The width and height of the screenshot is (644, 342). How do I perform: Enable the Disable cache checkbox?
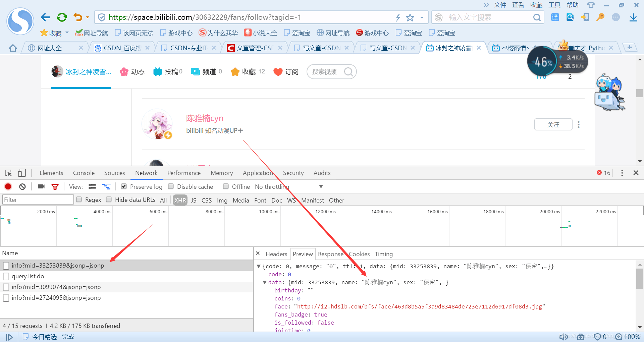(171, 186)
